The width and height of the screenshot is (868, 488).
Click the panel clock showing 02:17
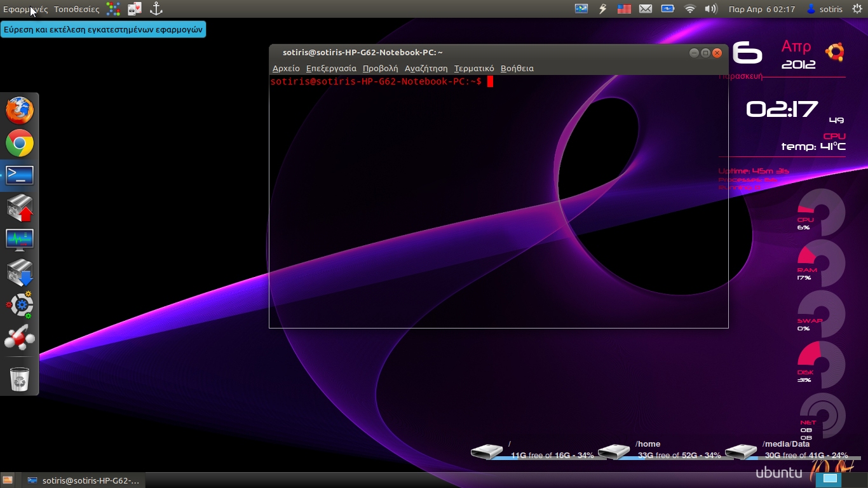762,9
